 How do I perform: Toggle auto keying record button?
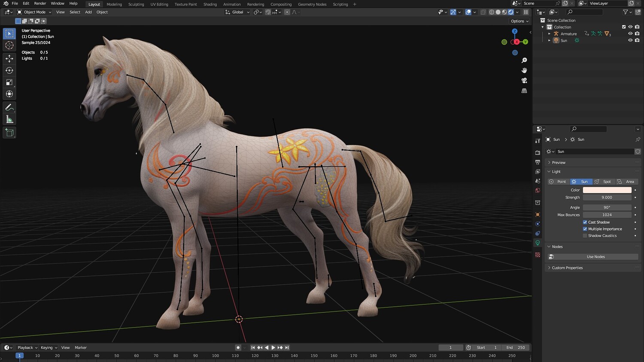[238, 347]
